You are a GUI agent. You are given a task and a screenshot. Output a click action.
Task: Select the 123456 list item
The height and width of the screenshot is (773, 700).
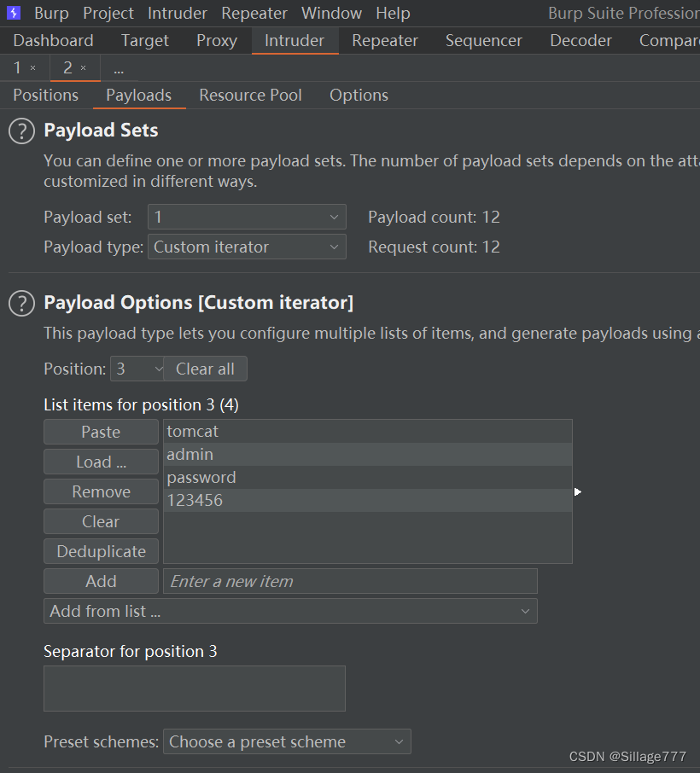pos(368,500)
